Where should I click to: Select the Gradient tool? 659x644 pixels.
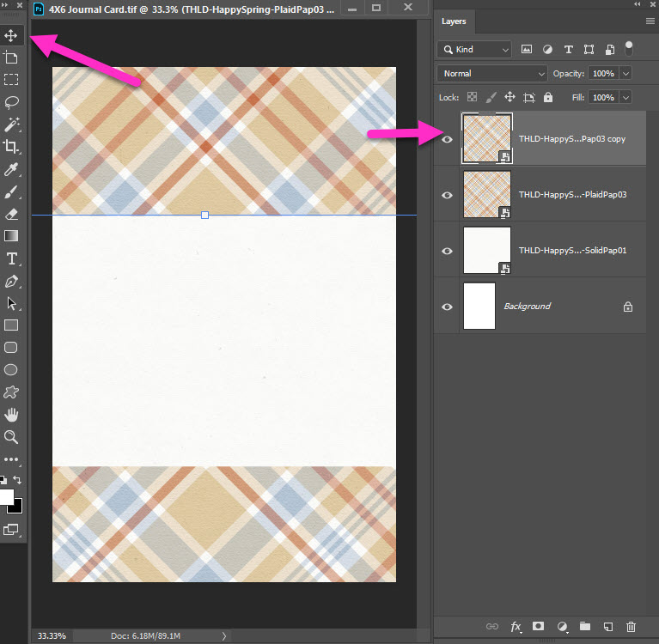pos(11,236)
